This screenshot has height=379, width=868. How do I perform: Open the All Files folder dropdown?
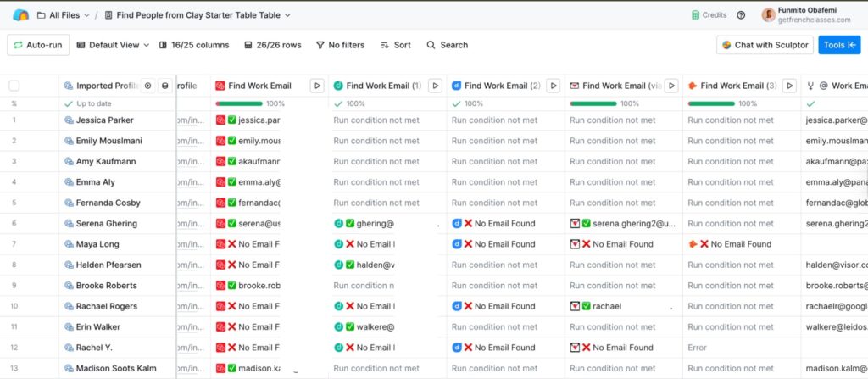[63, 15]
